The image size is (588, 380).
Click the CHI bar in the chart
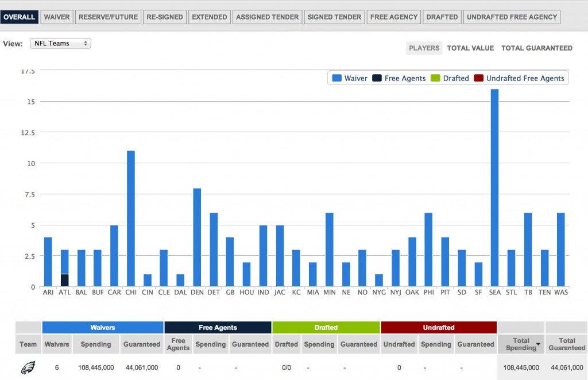130,218
